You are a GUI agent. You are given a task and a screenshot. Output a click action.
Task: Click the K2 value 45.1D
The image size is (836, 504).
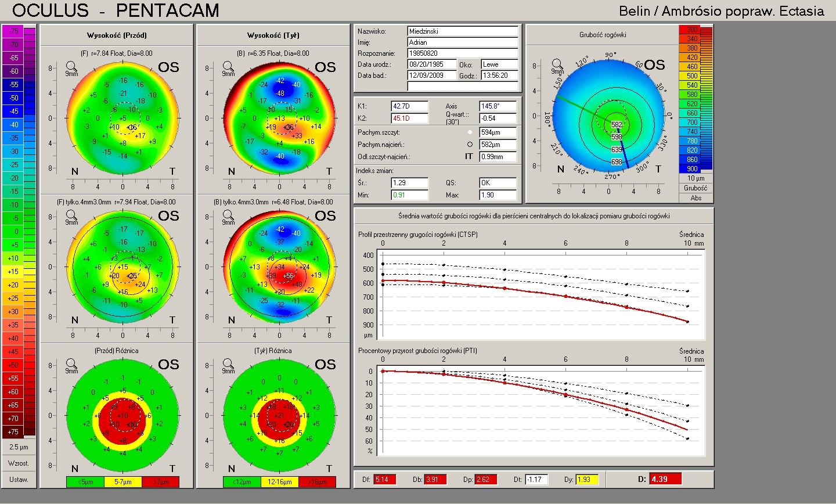(x=410, y=118)
